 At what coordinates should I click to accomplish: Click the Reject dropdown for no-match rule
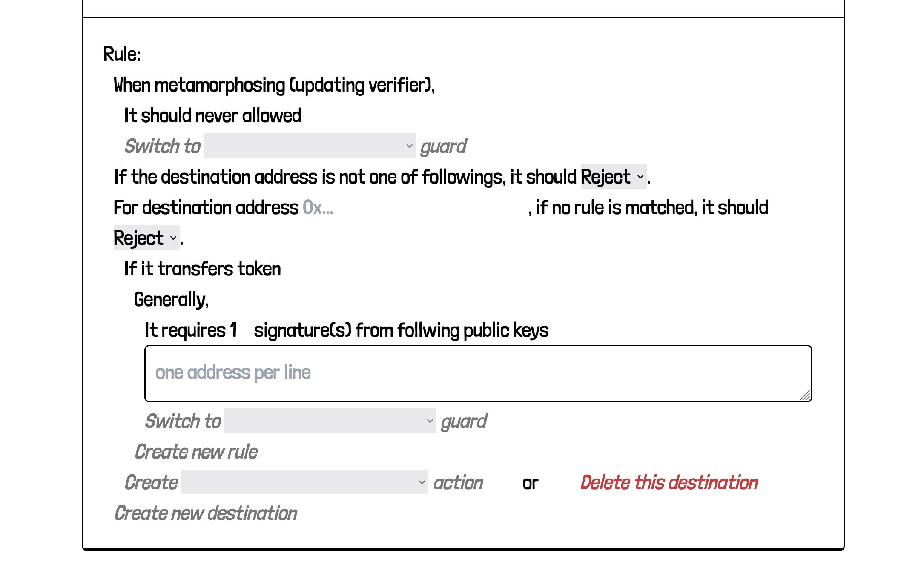(x=145, y=238)
